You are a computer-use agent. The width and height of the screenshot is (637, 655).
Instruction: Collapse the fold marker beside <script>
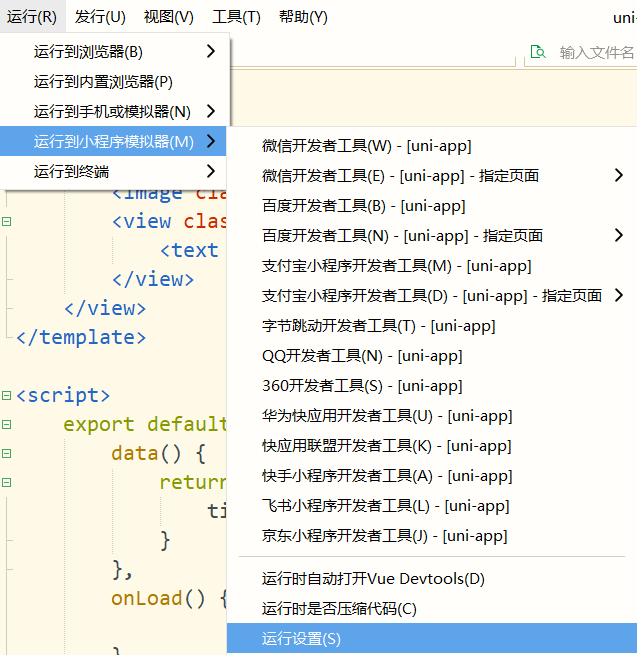tap(6, 395)
